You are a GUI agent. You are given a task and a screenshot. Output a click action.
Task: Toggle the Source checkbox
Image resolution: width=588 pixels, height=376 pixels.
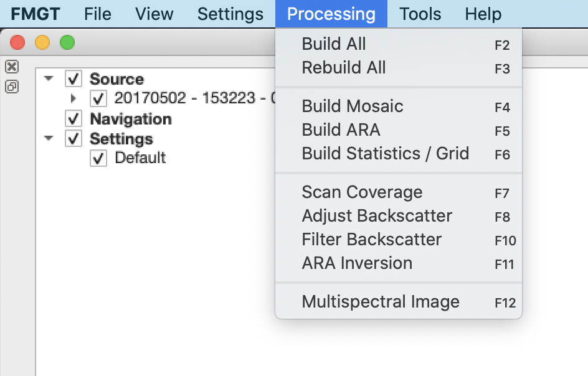pos(73,79)
